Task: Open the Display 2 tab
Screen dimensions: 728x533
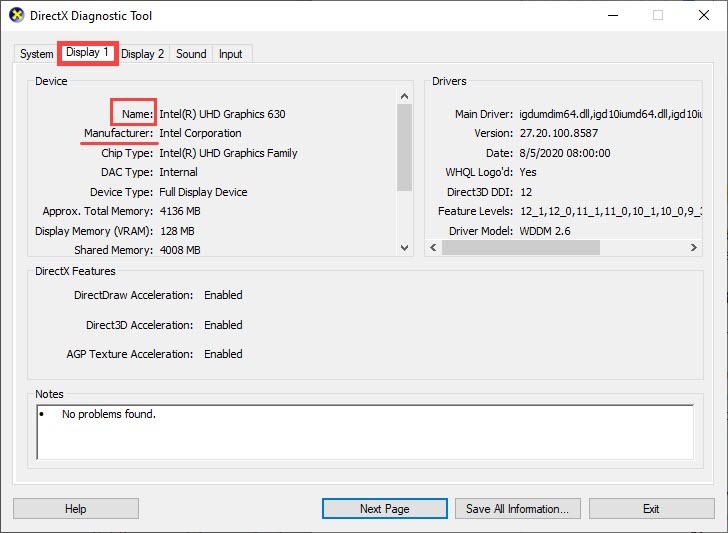Action: 142,54
